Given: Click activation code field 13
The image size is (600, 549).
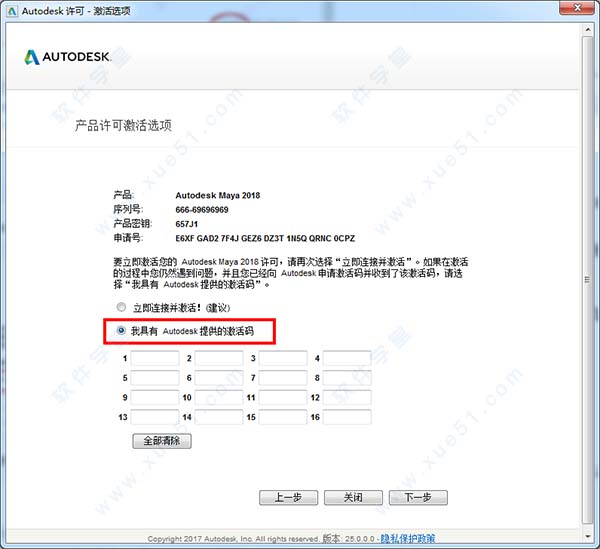Looking at the screenshot, I should [155, 417].
